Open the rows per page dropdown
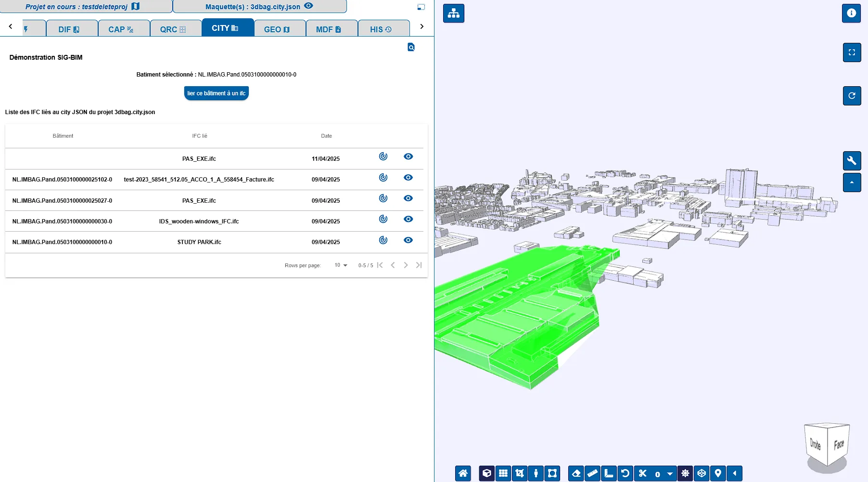 pyautogui.click(x=341, y=265)
